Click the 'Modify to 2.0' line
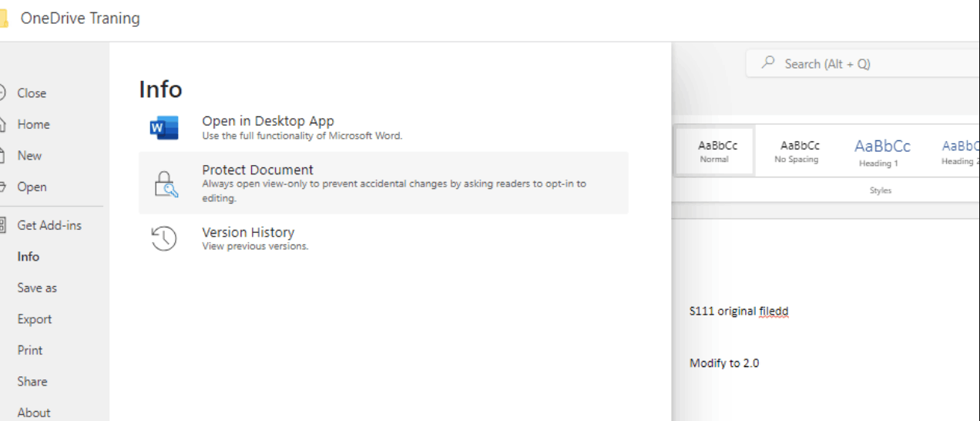The width and height of the screenshot is (980, 421). (x=724, y=363)
